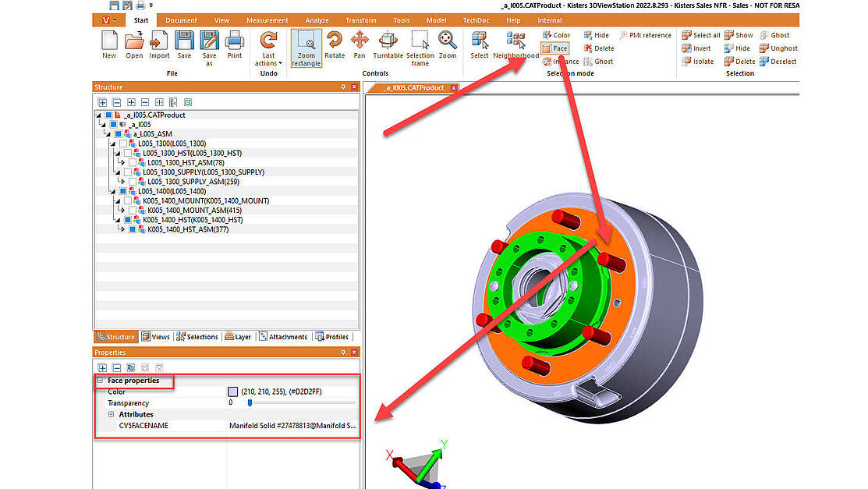This screenshot has height=489, width=868.
Task: Switch to the Selections panel tab
Action: (197, 337)
